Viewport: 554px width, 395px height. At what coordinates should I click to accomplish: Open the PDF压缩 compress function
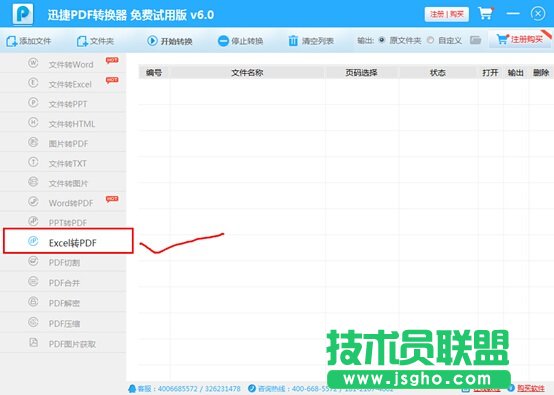point(63,323)
